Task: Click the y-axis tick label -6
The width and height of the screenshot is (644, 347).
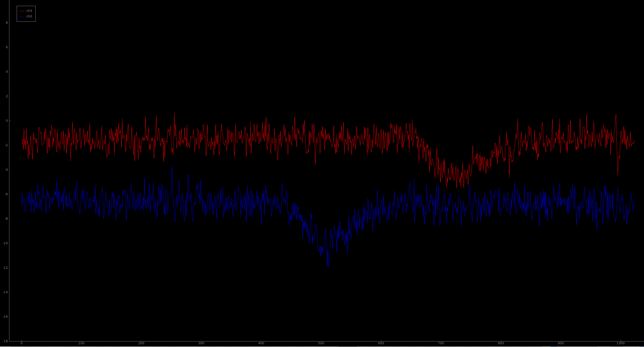Action: click(x=6, y=194)
